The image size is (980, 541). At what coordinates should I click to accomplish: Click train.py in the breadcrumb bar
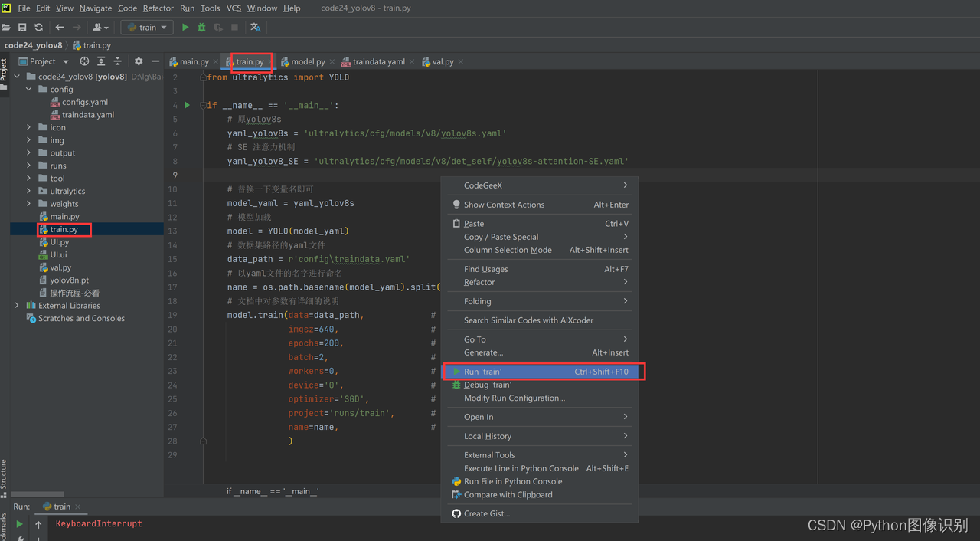pyautogui.click(x=92, y=45)
